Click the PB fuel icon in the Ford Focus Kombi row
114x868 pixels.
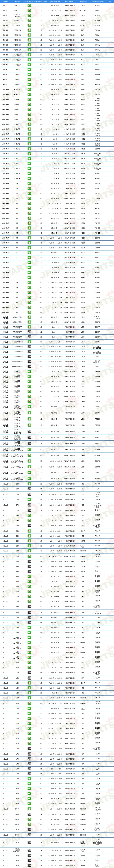(x=29, y=15)
